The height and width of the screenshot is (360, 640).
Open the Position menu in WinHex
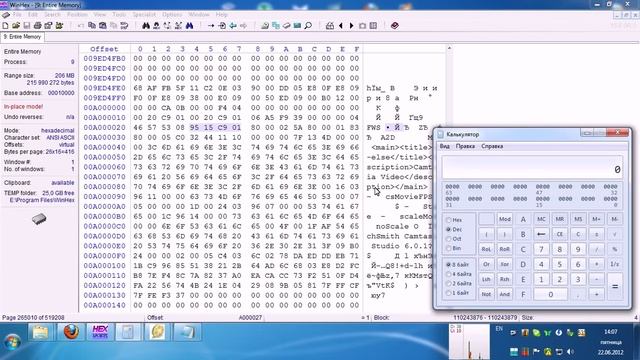[x=77, y=15]
